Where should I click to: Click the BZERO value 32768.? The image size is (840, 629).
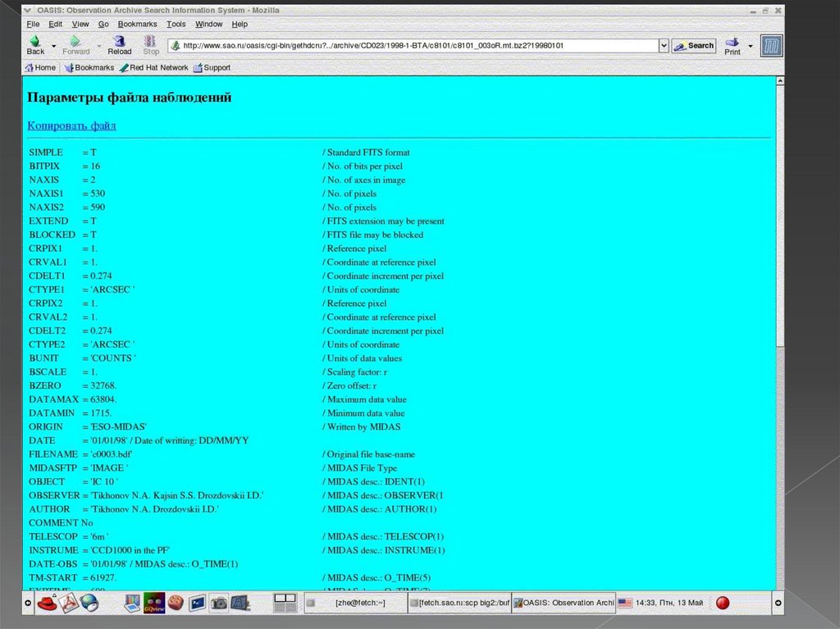point(103,385)
